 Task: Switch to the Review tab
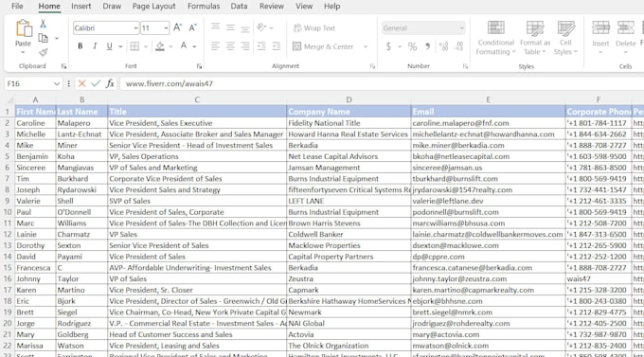[272, 7]
